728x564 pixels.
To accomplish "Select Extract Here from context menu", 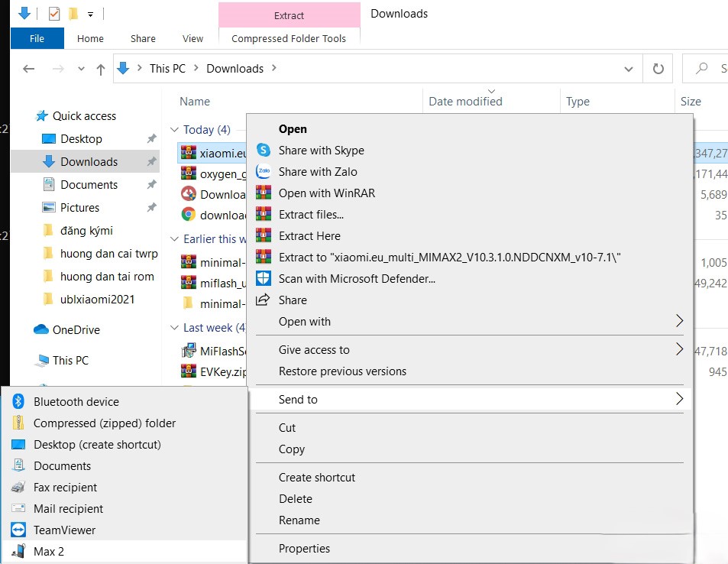I will point(309,236).
